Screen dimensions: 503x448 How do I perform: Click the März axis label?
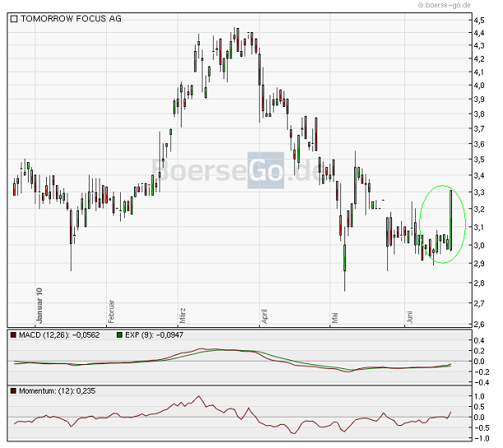pyautogui.click(x=182, y=316)
